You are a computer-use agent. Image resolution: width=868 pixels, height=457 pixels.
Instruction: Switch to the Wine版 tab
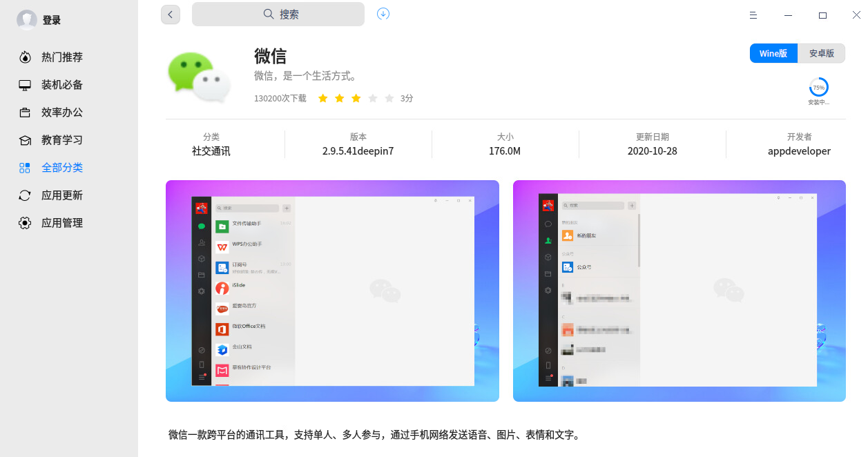pyautogui.click(x=773, y=53)
